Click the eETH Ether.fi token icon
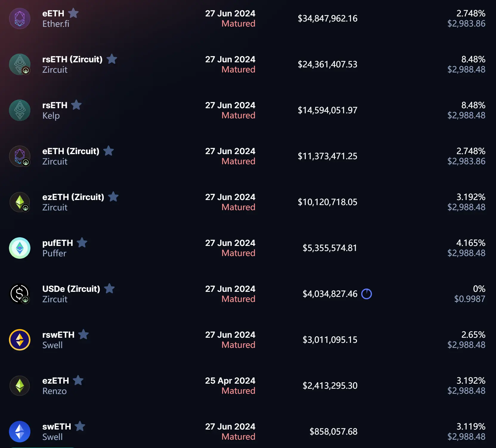Image resolution: width=496 pixels, height=448 pixels. [x=20, y=18]
